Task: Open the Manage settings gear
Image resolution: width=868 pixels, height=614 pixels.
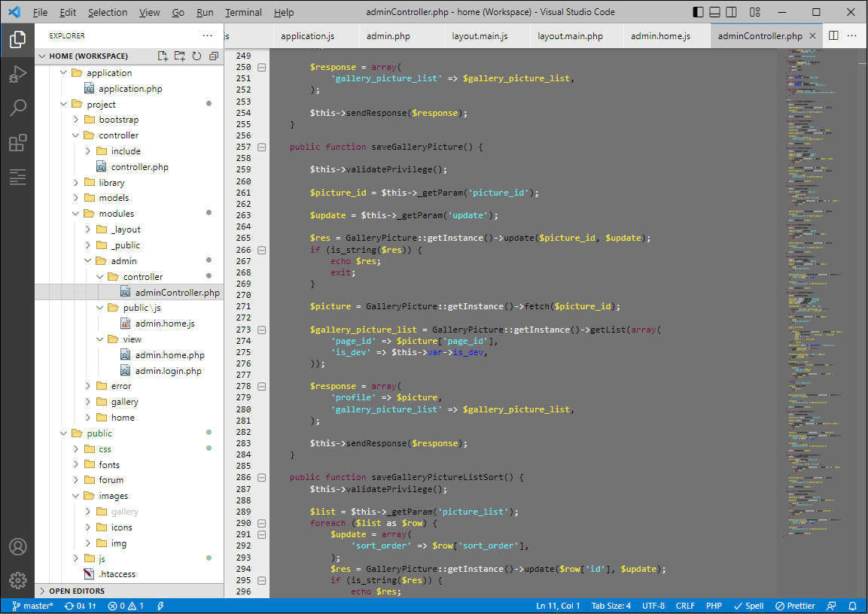Action: (17, 580)
